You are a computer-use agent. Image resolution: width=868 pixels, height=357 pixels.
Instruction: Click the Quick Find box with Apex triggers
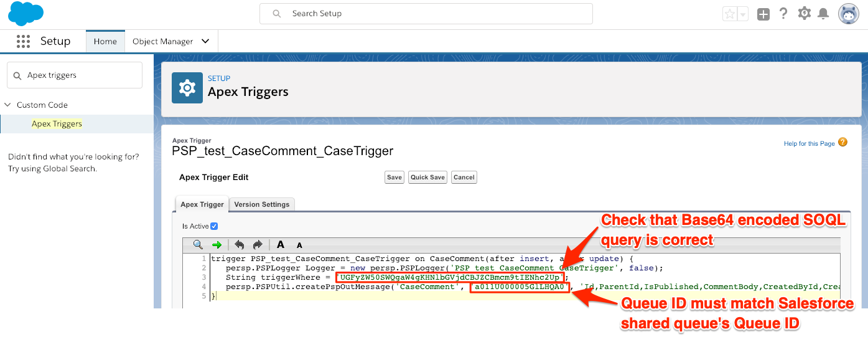[x=75, y=75]
